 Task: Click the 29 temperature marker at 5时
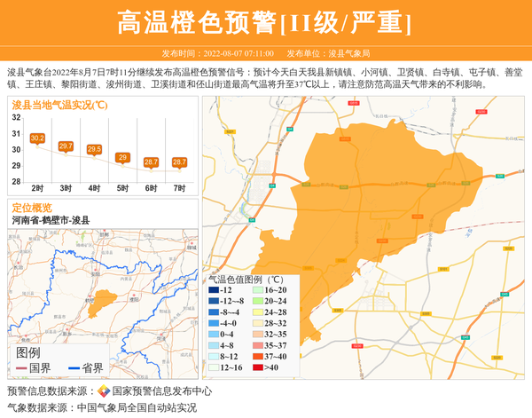(122, 157)
